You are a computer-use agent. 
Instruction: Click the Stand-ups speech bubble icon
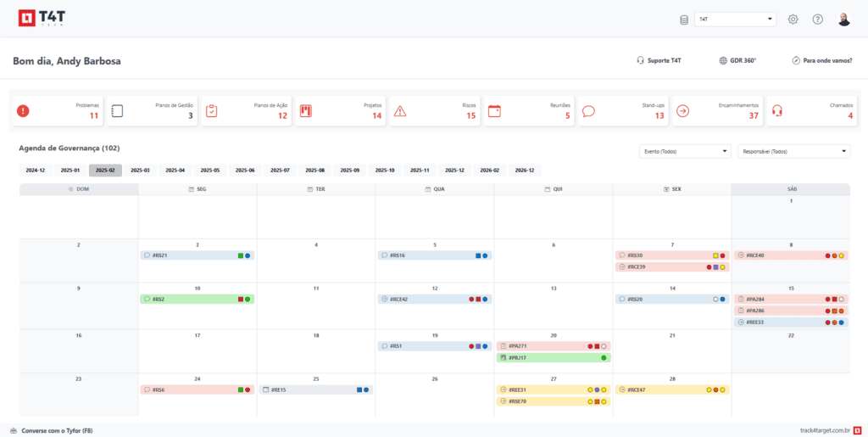[x=588, y=111]
